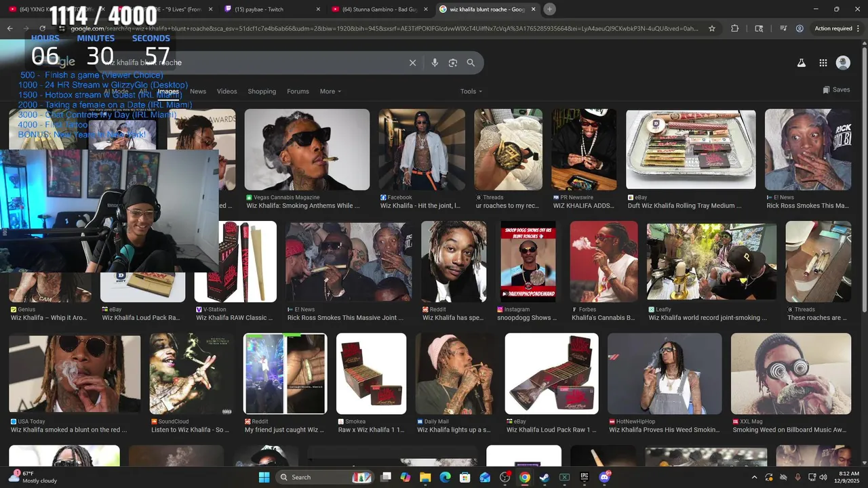Viewport: 868px width, 488px height.
Task: Open Search Labs flask icon
Action: tap(801, 62)
